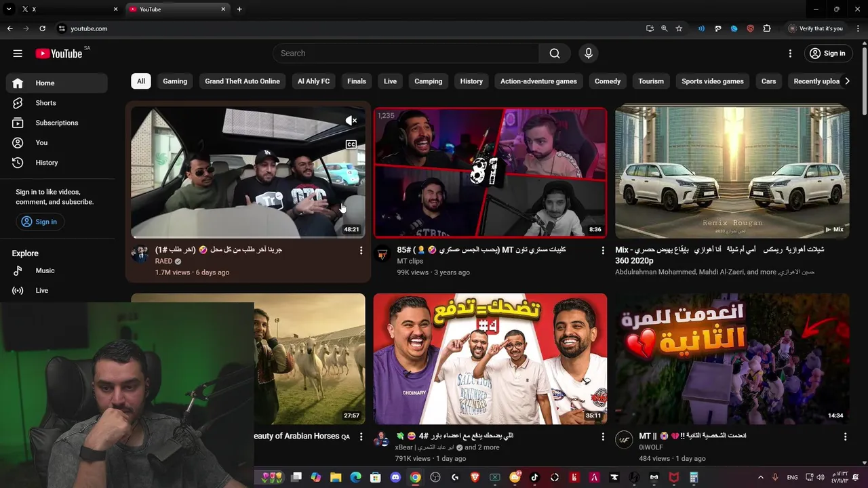868x488 pixels.
Task: Select the Live filter chip
Action: pos(390,81)
